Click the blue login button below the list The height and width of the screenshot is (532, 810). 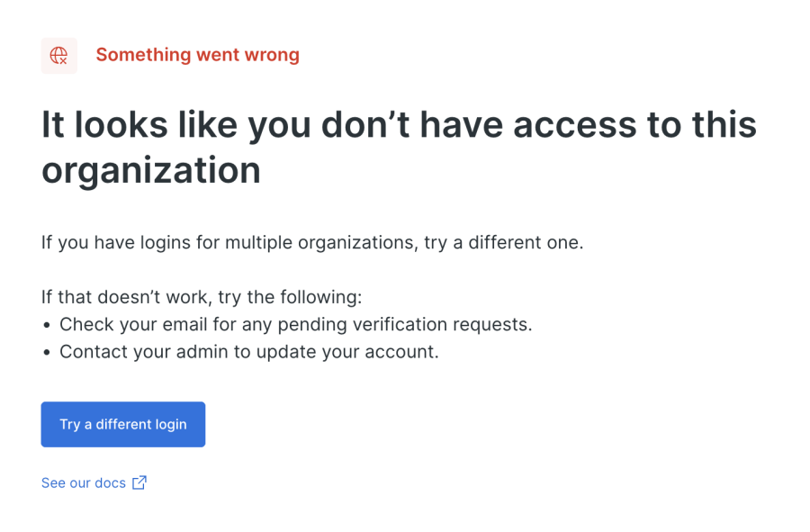point(122,424)
